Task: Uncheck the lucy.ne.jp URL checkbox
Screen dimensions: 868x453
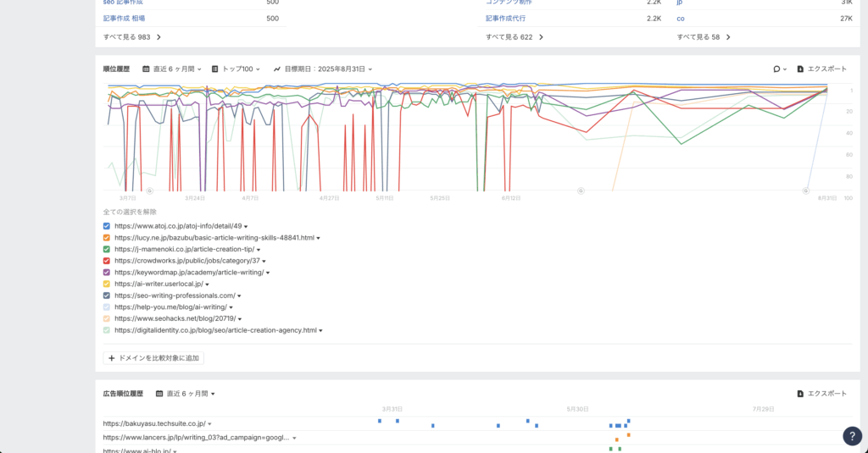Action: click(x=106, y=238)
